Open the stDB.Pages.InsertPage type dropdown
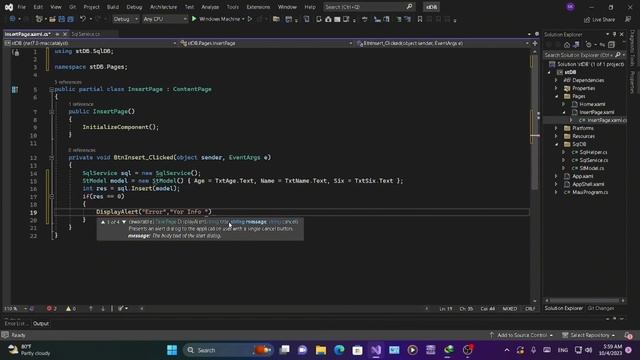This screenshot has width=640, height=360. [266, 43]
